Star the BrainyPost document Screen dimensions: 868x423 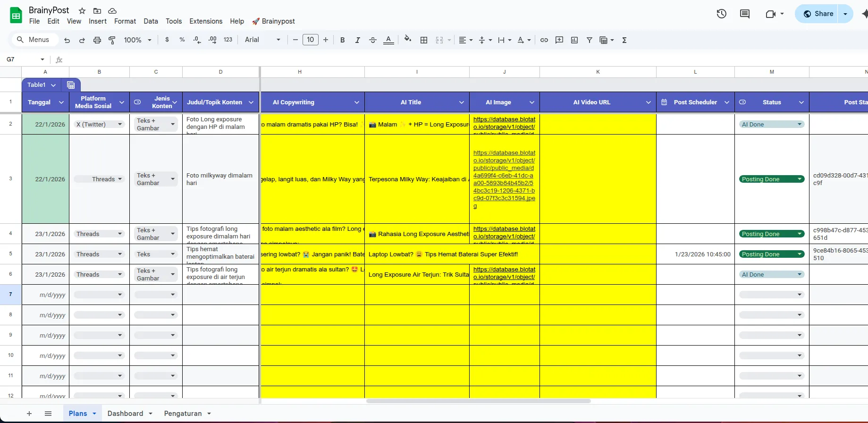coord(82,11)
